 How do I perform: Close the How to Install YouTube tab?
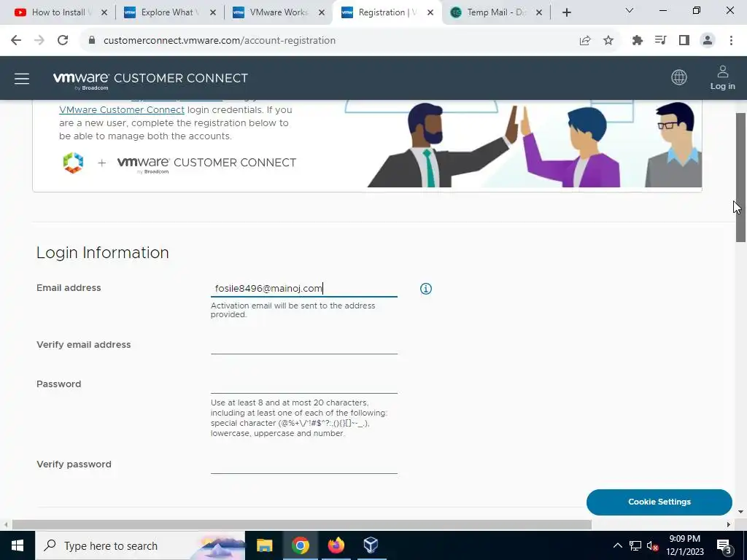(104, 12)
